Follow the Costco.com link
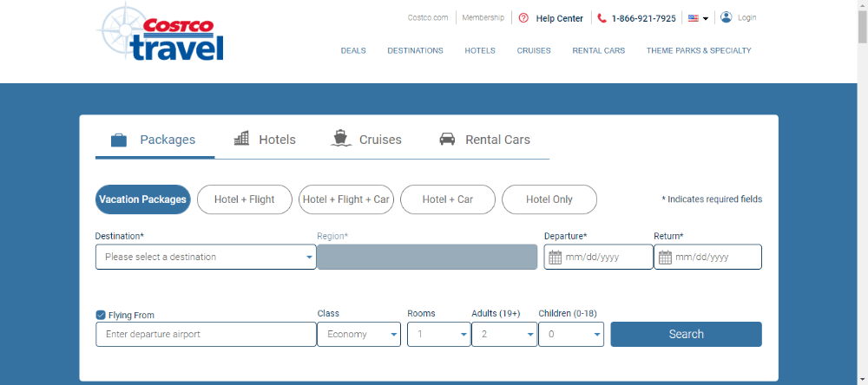The width and height of the screenshot is (868, 385). tap(428, 17)
